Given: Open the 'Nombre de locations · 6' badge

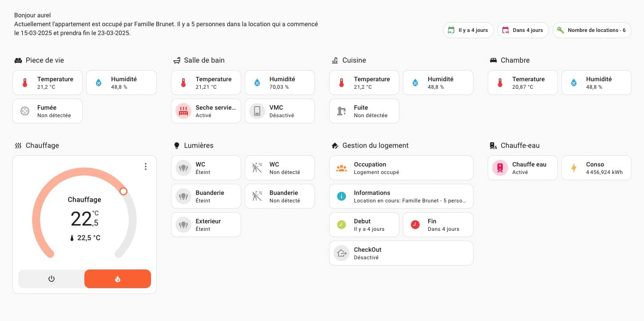Looking at the screenshot, I should coord(592,30).
